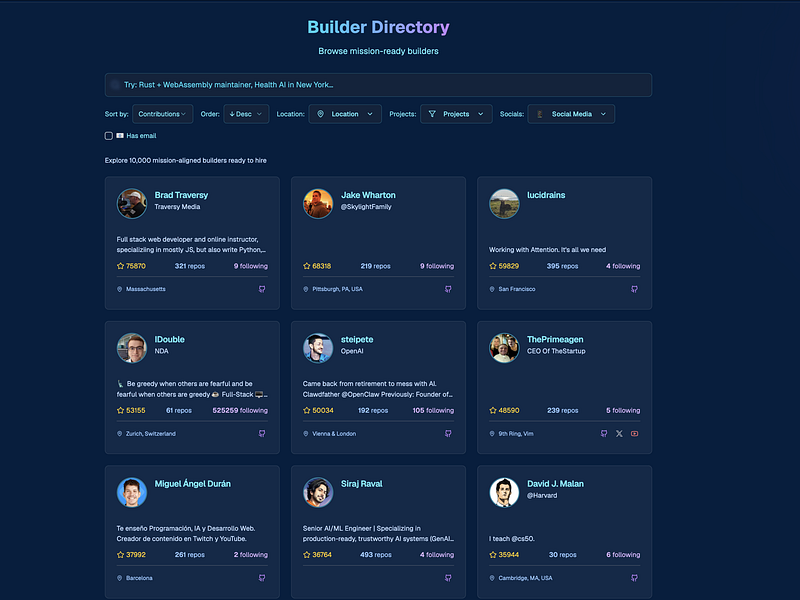Open David J. Malan profile name link
Viewport: 800px width, 600px height.
click(x=555, y=484)
